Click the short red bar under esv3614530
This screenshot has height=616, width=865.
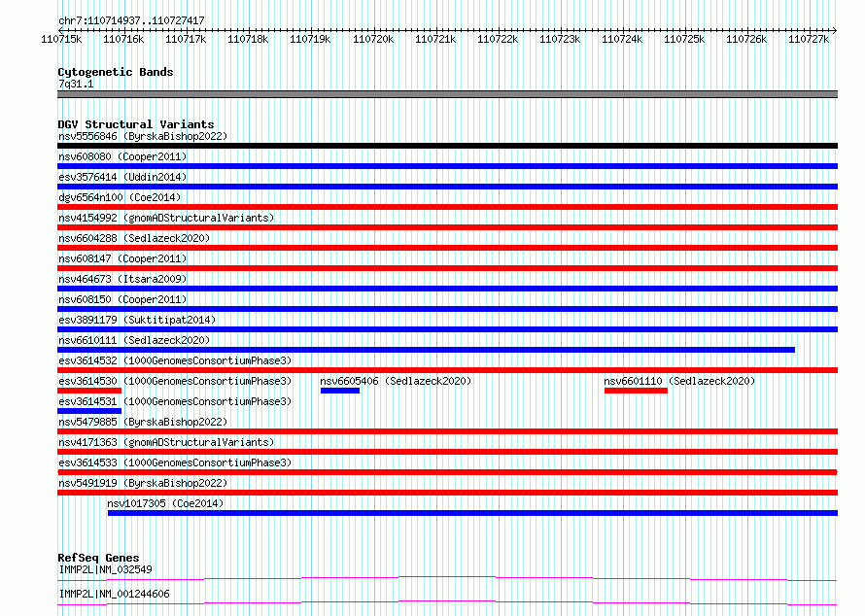tap(89, 391)
